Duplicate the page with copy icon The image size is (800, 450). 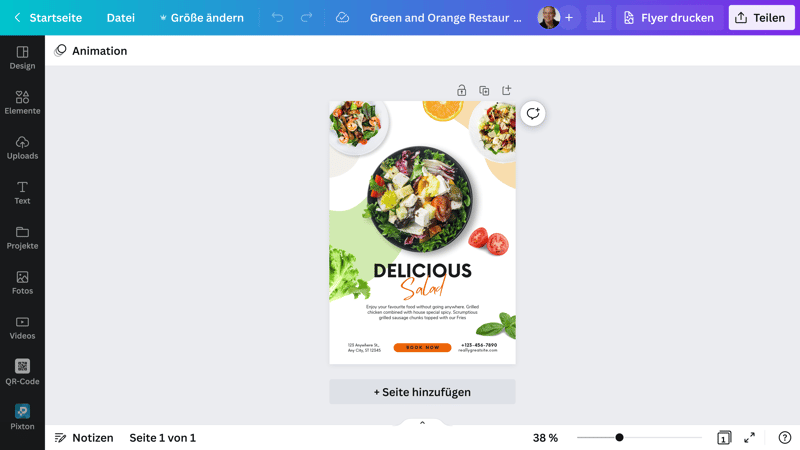pyautogui.click(x=484, y=91)
